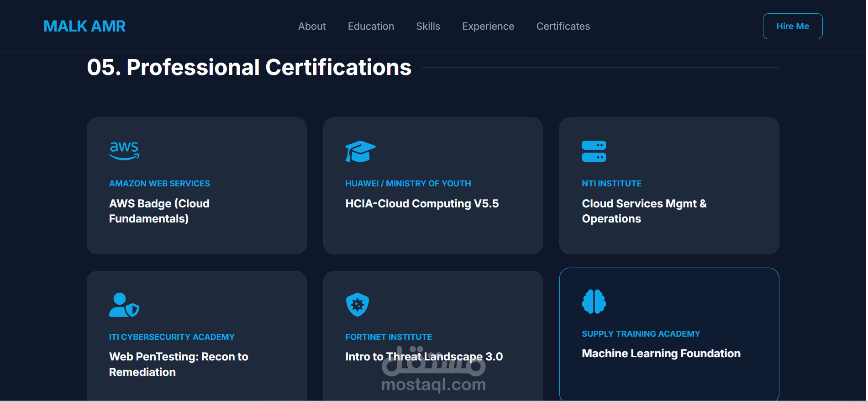Click the AWS logo icon
Screen dimensions: 868x402
(124, 151)
